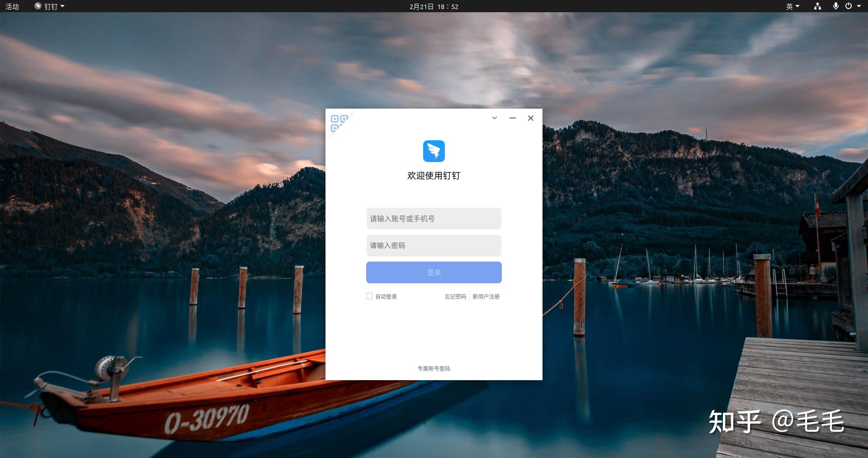Click the DingTalk icon in the top menu bar
Image resolution: width=868 pixels, height=458 pixels.
(x=38, y=6)
